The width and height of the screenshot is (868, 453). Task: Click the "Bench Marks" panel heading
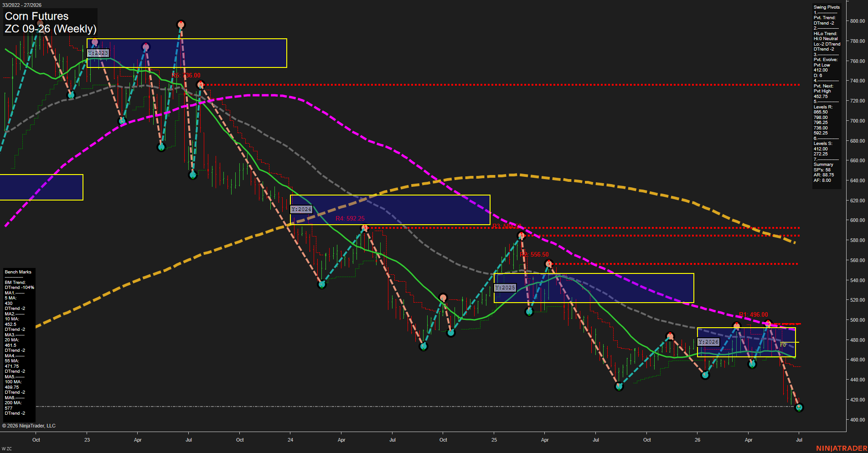point(18,272)
